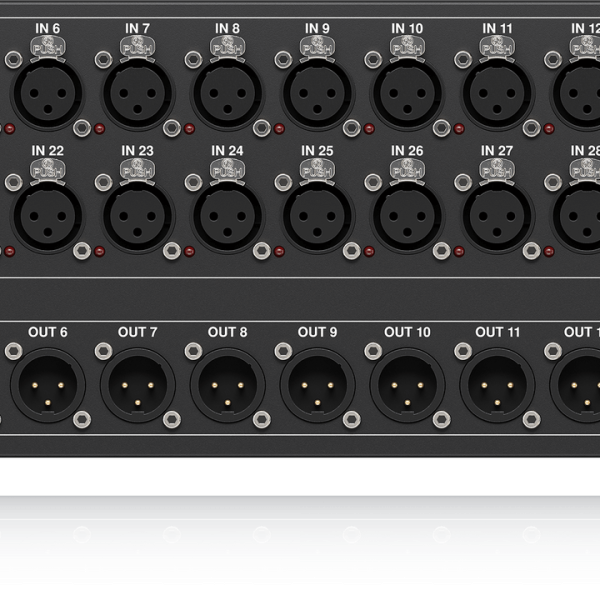Screen dimensions: 600x600
Task: Click the "OUT 9" label text
Action: (x=318, y=332)
